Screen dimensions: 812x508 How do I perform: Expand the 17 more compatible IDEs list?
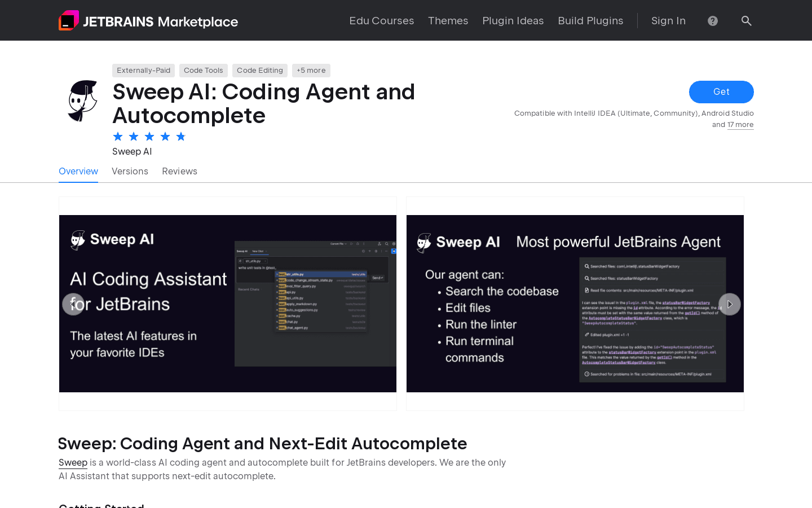(740, 124)
